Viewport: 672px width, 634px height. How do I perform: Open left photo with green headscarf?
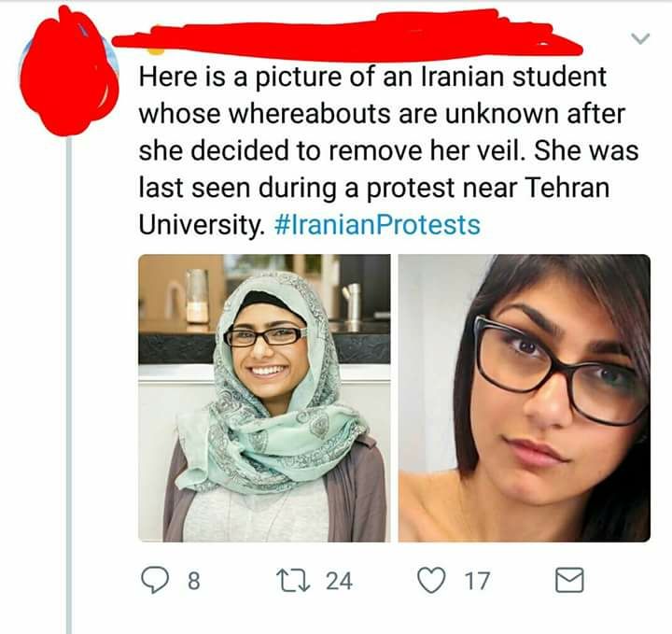(264, 398)
